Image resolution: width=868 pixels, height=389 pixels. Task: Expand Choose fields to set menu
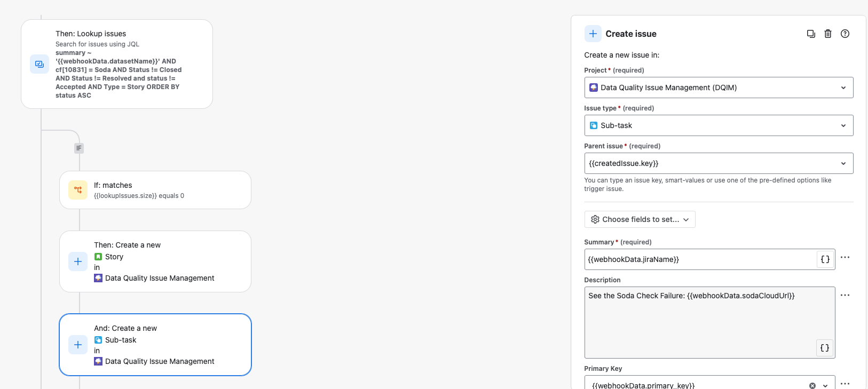pyautogui.click(x=640, y=219)
